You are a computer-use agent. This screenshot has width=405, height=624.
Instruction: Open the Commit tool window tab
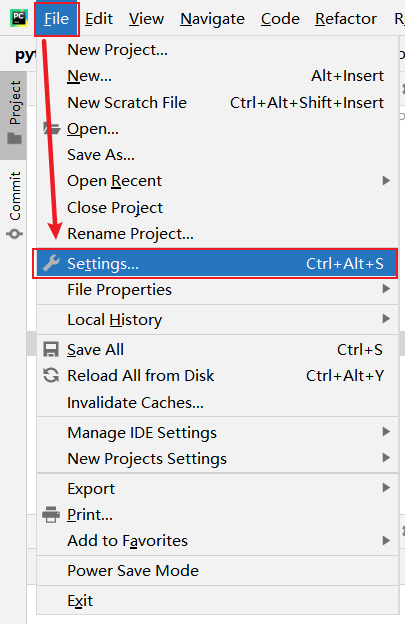[15, 205]
